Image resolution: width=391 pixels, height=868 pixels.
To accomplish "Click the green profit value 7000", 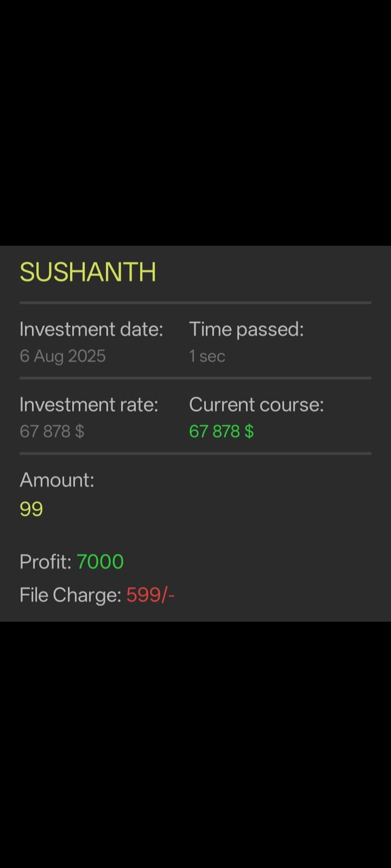I will tap(100, 562).
